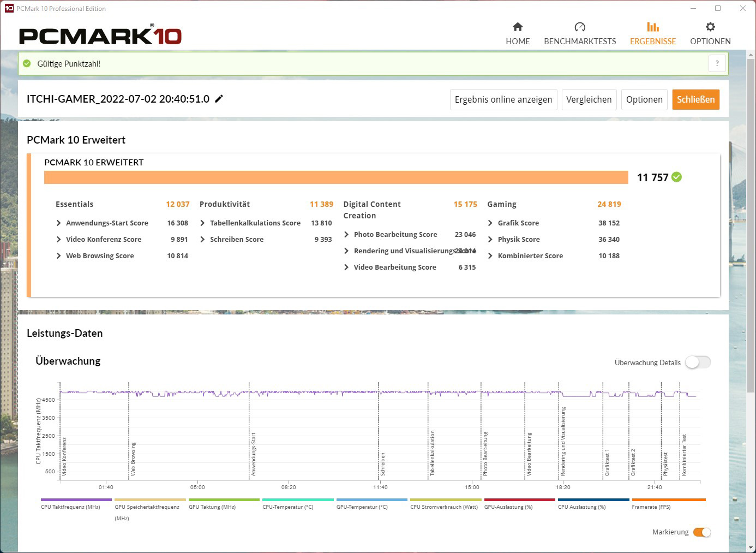The image size is (756, 553).
Task: Expand Web Browsing Score row
Action: pyautogui.click(x=58, y=255)
